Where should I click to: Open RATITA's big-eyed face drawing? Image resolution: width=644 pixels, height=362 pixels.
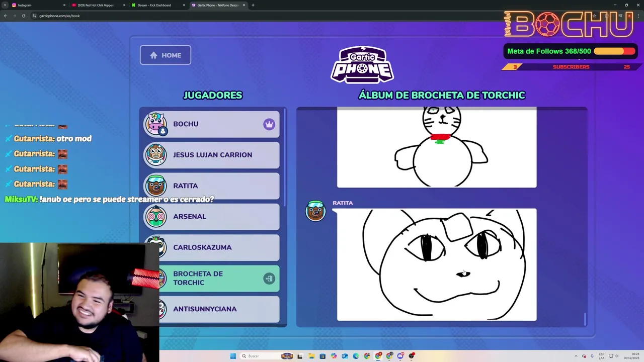point(437,264)
